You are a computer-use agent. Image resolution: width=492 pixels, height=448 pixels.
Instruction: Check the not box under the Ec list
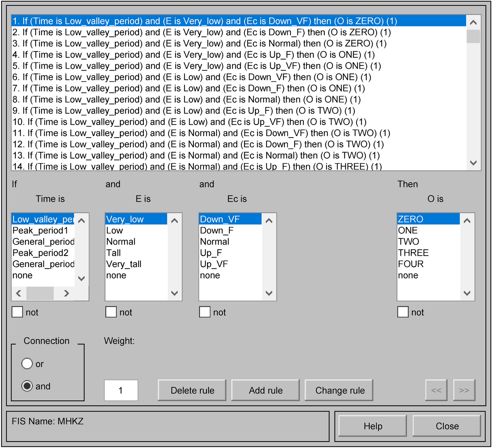pos(205,312)
